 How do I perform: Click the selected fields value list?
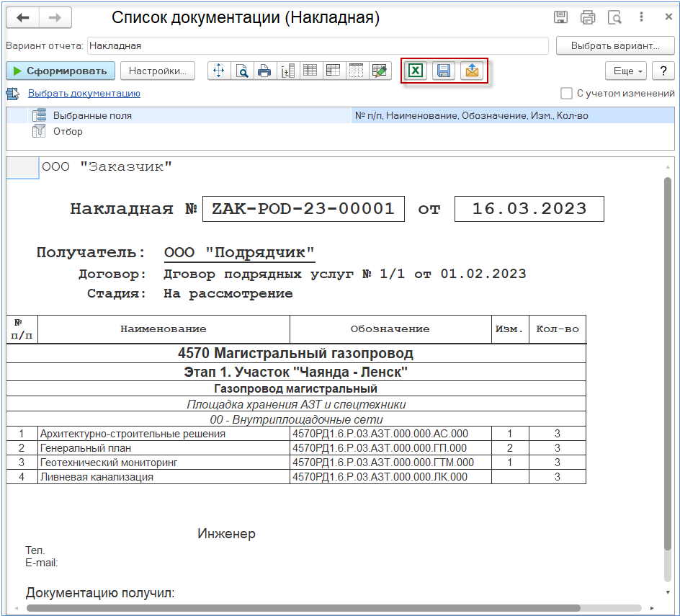click(512, 115)
